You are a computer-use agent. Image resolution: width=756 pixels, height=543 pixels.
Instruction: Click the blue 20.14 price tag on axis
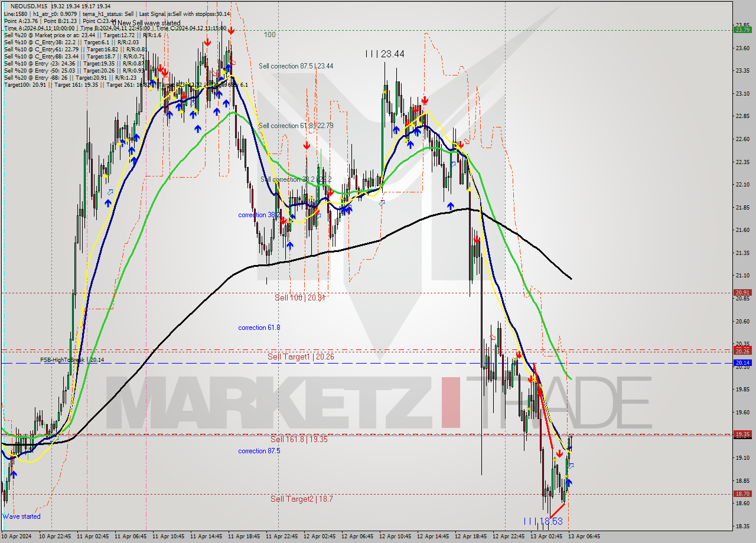click(742, 362)
